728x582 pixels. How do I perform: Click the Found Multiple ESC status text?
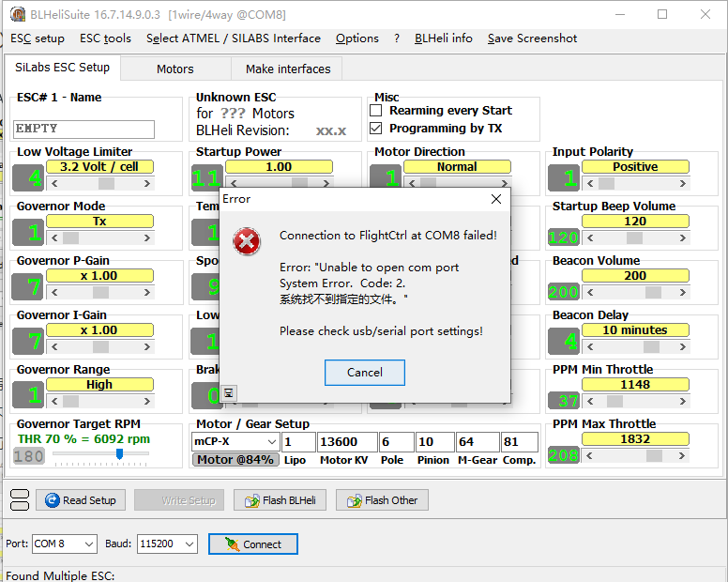point(60,576)
